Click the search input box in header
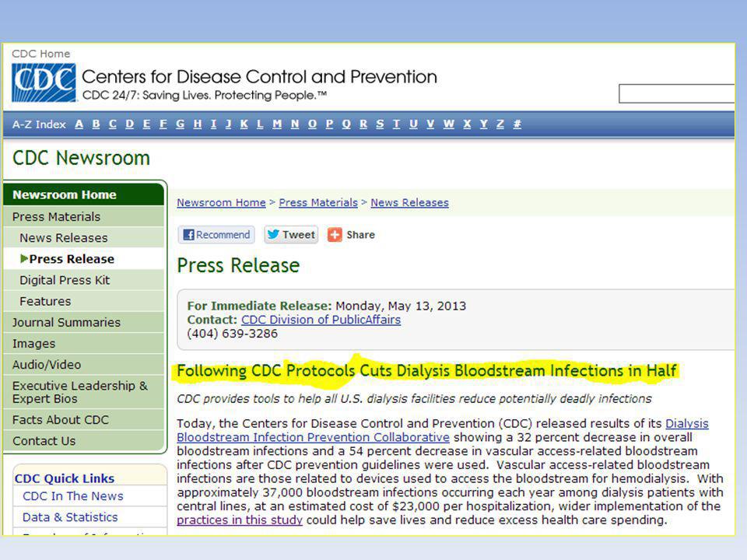747x560 pixels. (676, 93)
